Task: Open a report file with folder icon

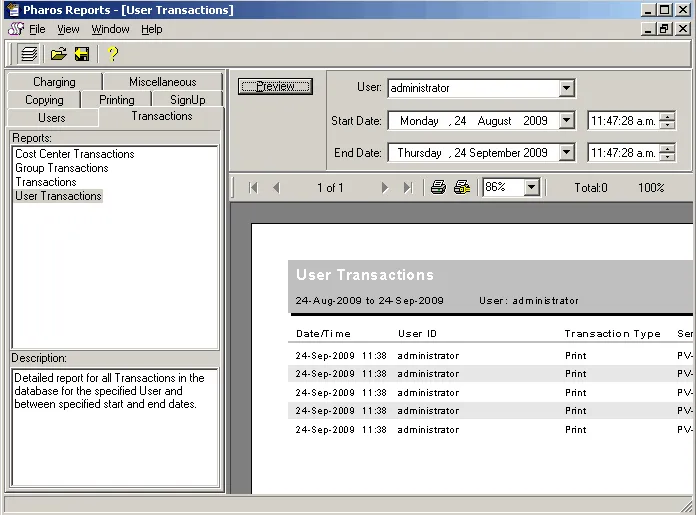Action: pos(58,54)
